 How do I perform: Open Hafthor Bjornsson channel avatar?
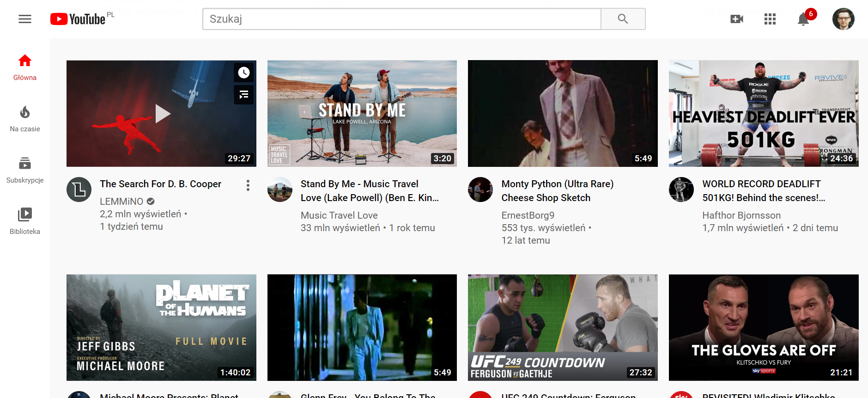click(x=681, y=190)
